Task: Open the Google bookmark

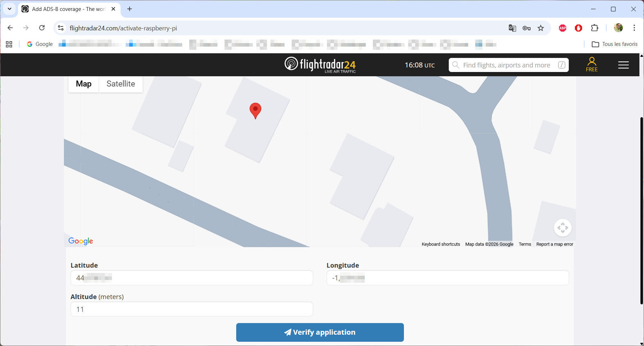Action: (x=40, y=44)
